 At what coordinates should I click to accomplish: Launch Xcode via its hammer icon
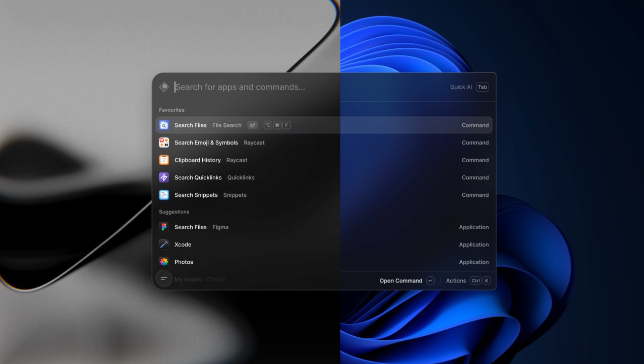(x=164, y=245)
